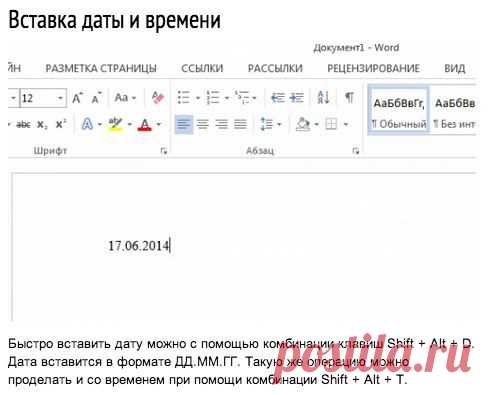Expand bullet list style dropdown

[x=198, y=98]
